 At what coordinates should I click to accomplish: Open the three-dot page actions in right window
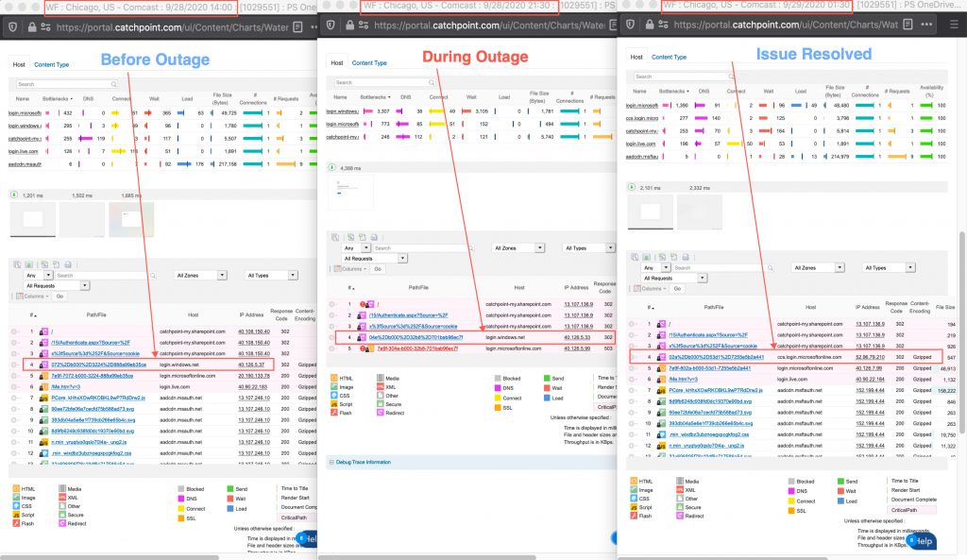click(927, 25)
